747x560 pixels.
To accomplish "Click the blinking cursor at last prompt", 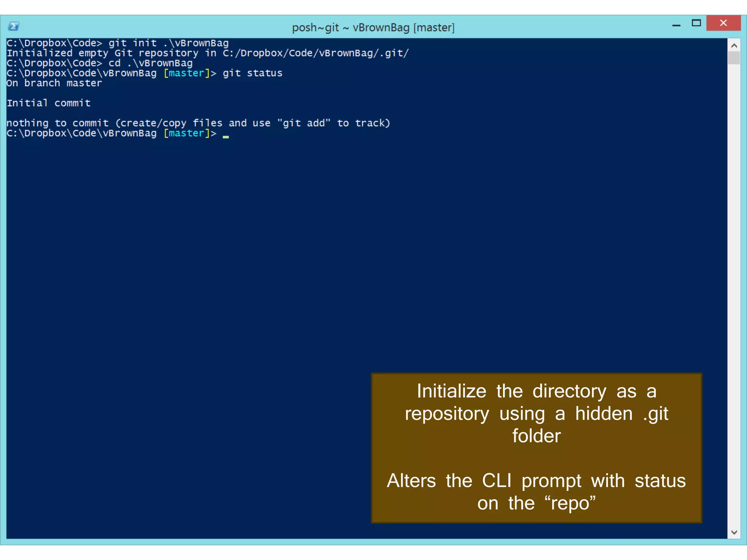I will coord(226,137).
